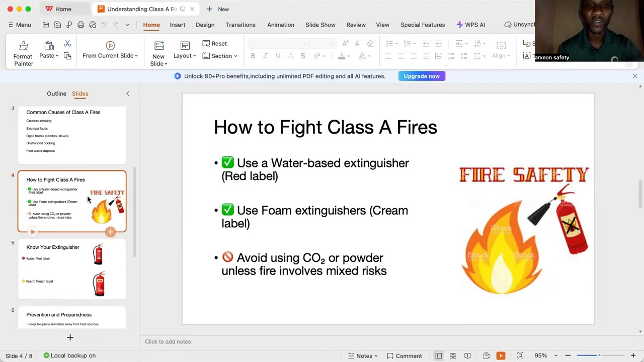The width and height of the screenshot is (644, 362).
Task: Click the Home document tab
Action: [58, 9]
